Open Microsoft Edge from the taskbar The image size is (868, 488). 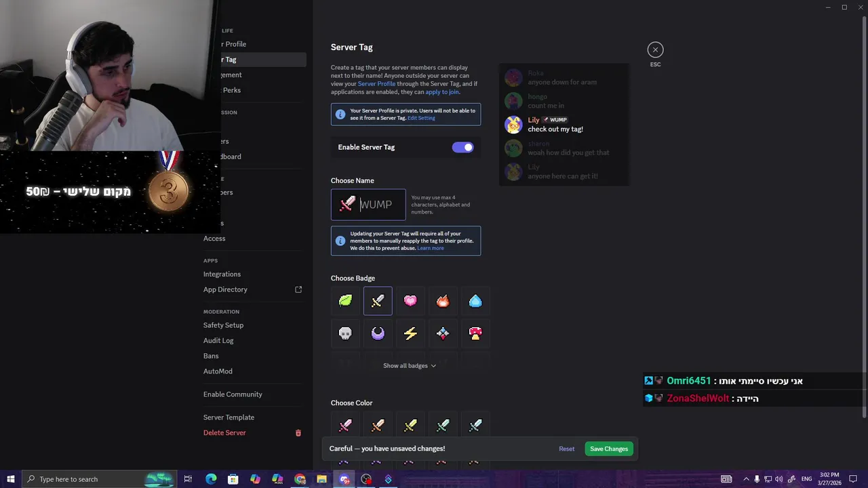[x=211, y=479]
